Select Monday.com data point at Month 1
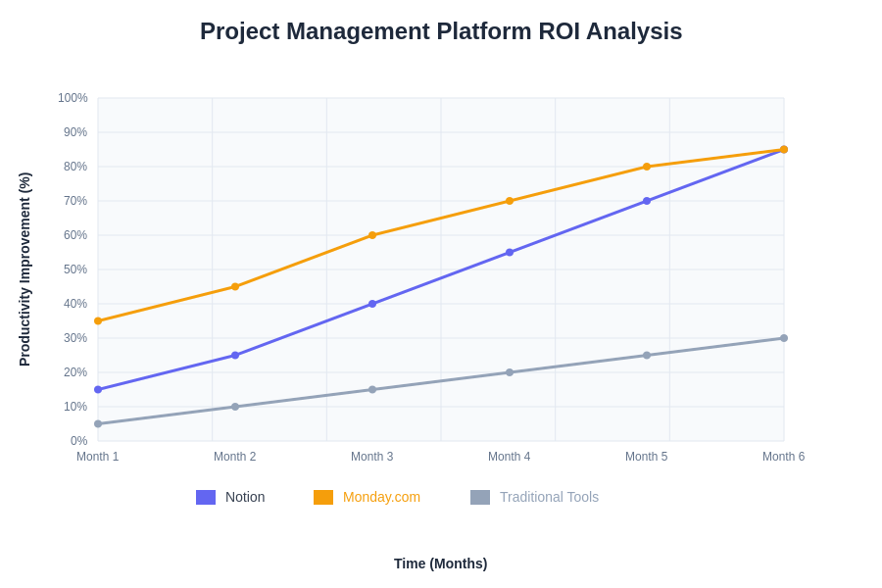Viewport: 882px width, 588px height. point(98,320)
